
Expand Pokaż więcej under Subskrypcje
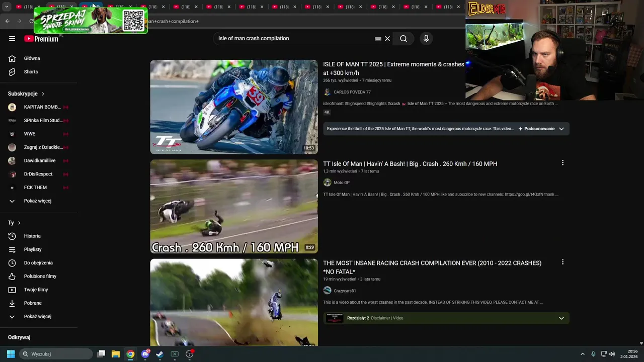(x=38, y=201)
